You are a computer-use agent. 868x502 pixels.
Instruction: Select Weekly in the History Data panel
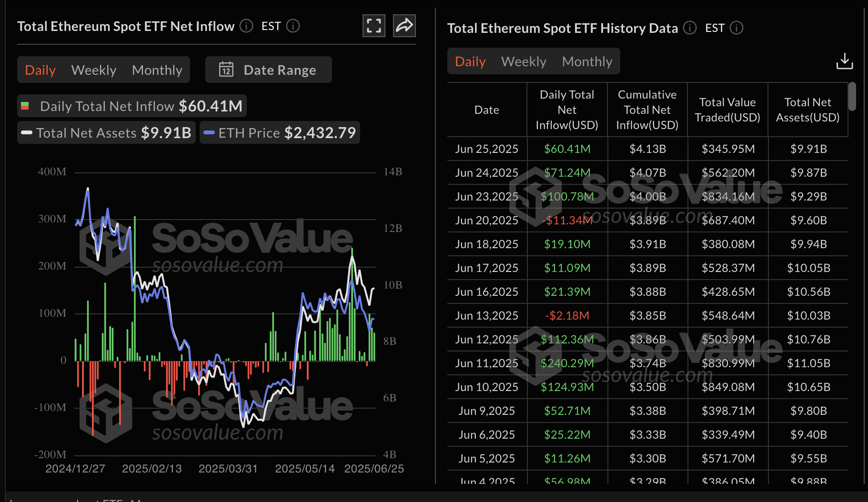point(523,61)
